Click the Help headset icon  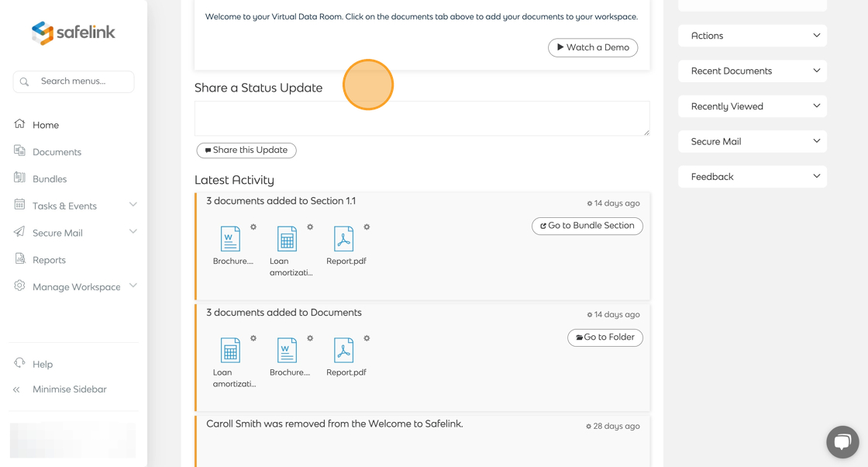pos(20,363)
